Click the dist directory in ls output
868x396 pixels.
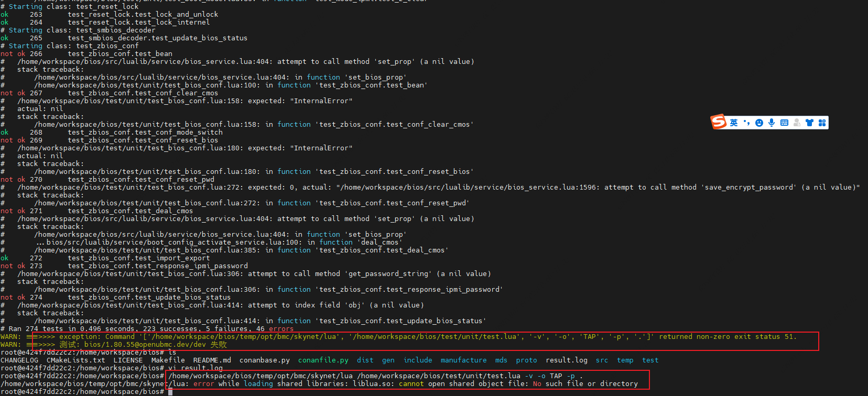[x=365, y=360]
